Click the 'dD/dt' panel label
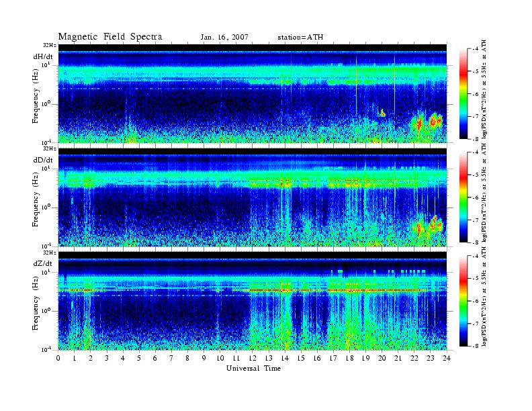Screen dimensions: 532x411 point(43,160)
